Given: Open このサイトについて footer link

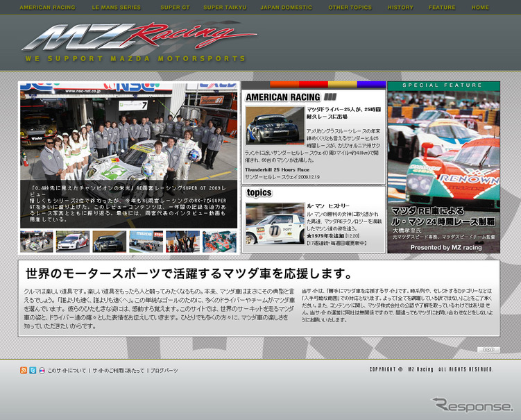Looking at the screenshot, I should 67,371.
